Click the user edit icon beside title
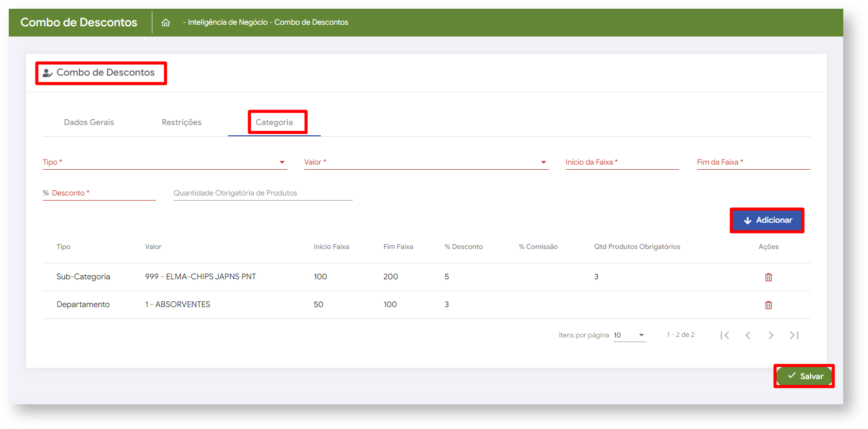Viewport: 868px width, 429px height. pos(47,73)
